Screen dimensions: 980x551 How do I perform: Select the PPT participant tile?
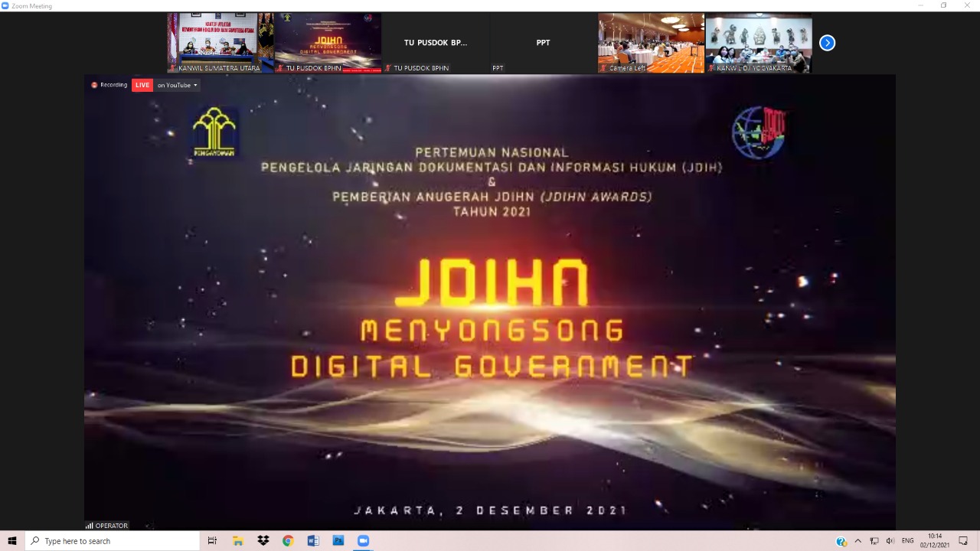(543, 43)
